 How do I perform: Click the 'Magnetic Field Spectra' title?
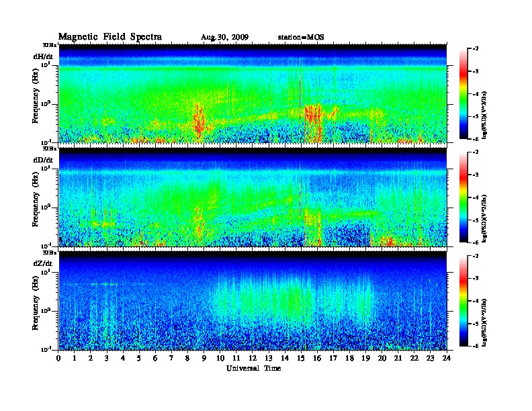tap(110, 37)
